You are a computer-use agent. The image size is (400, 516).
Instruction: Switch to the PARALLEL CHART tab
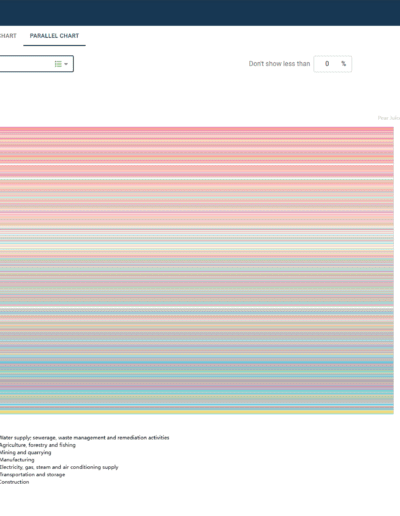pos(54,36)
